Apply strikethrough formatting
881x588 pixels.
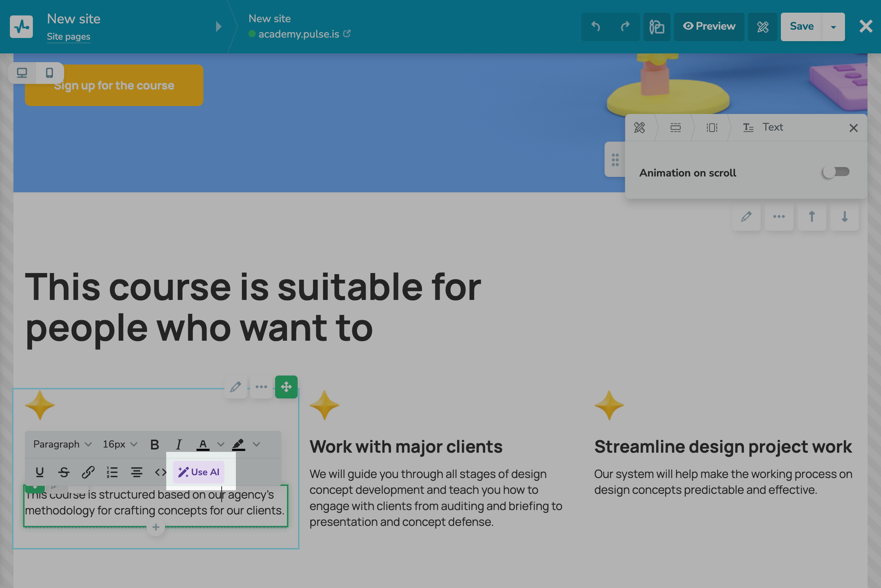pos(64,472)
